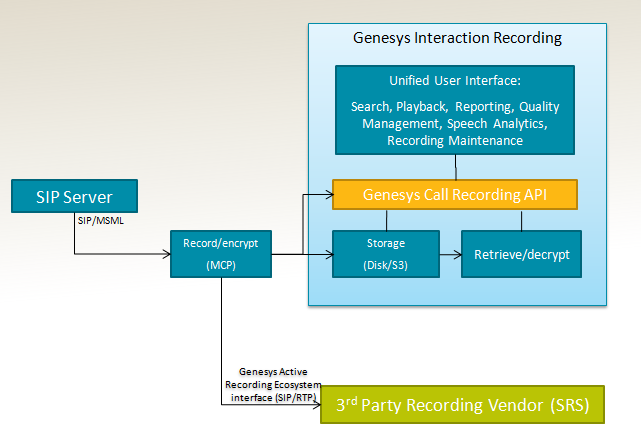This screenshot has width=641, height=448.
Task: Click the SIP Server box
Action: click(74, 196)
